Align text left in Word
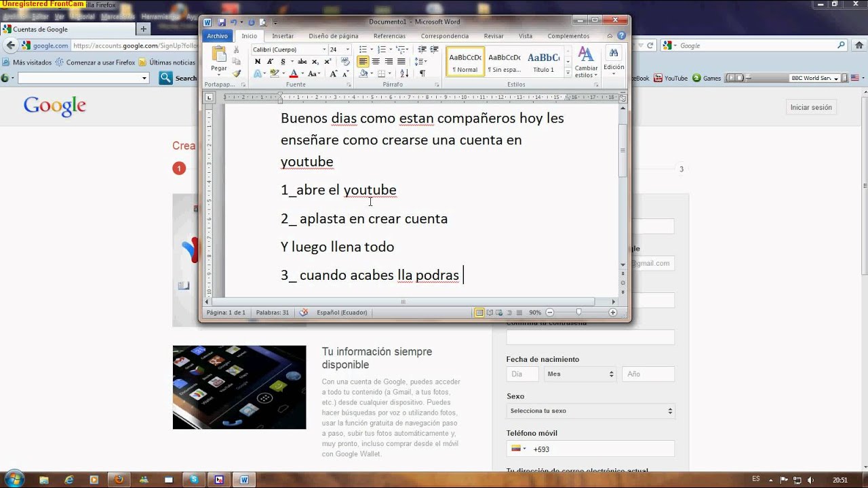Screen dimensions: 868x488 click(363, 62)
